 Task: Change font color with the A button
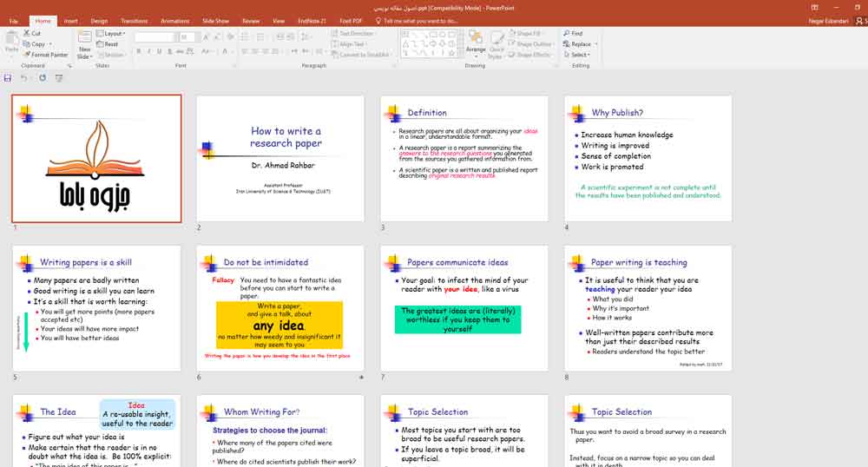click(x=225, y=51)
